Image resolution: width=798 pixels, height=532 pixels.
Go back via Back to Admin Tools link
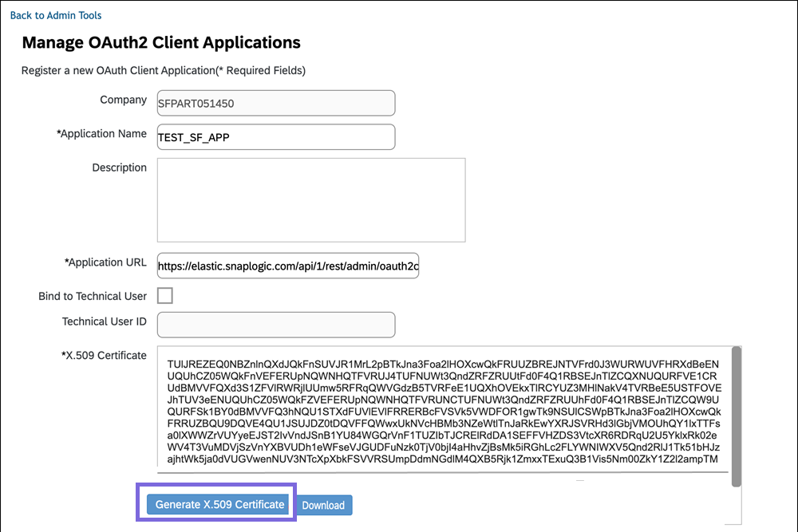click(56, 15)
